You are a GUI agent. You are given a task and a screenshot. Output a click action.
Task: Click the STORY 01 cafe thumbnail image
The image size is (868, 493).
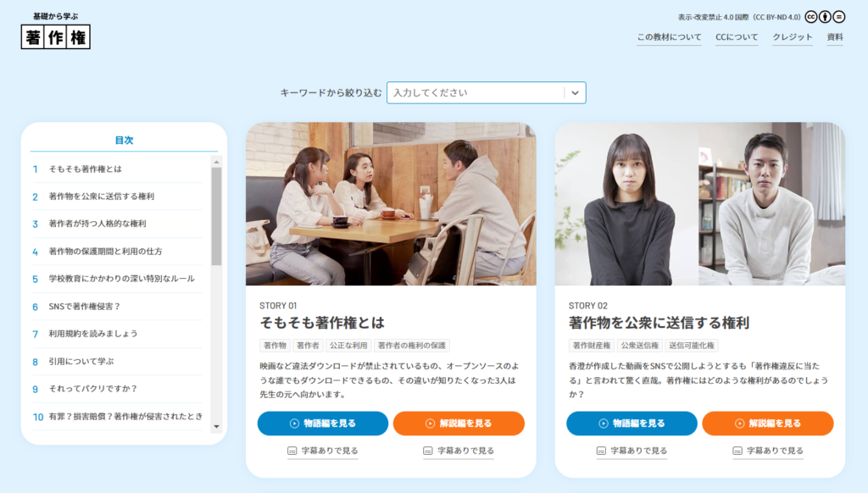point(391,204)
